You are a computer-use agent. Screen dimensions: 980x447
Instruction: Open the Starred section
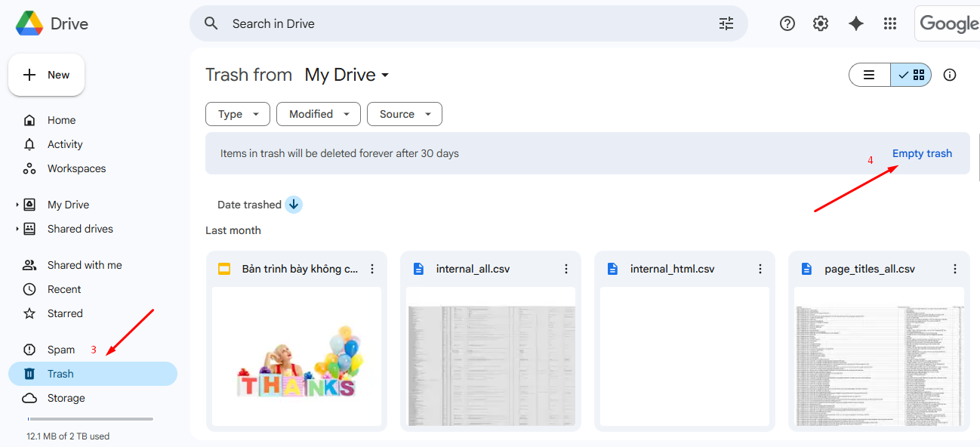(x=65, y=313)
